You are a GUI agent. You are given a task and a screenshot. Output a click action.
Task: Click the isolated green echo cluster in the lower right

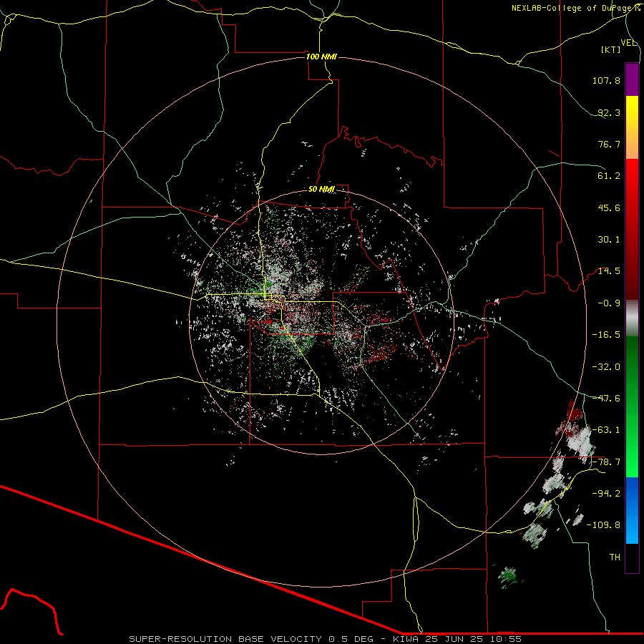click(x=508, y=577)
